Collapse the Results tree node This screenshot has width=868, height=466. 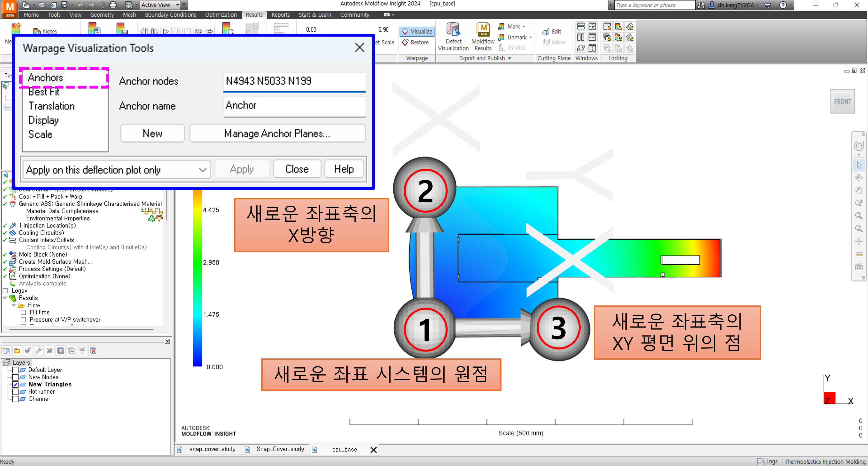click(5, 298)
